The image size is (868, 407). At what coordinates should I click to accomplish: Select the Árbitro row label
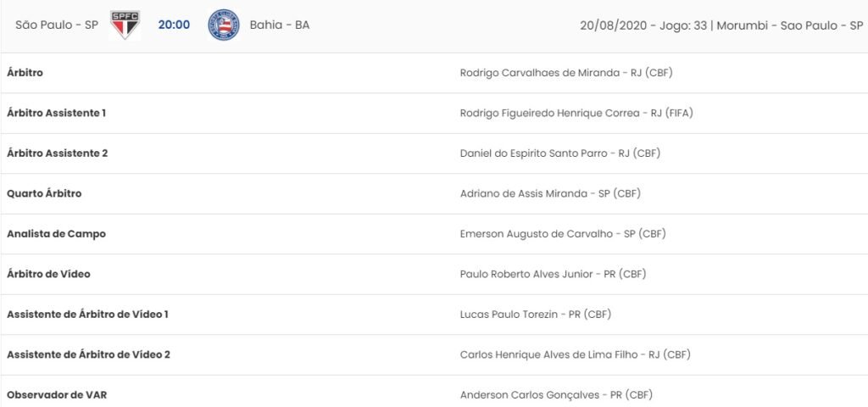25,73
